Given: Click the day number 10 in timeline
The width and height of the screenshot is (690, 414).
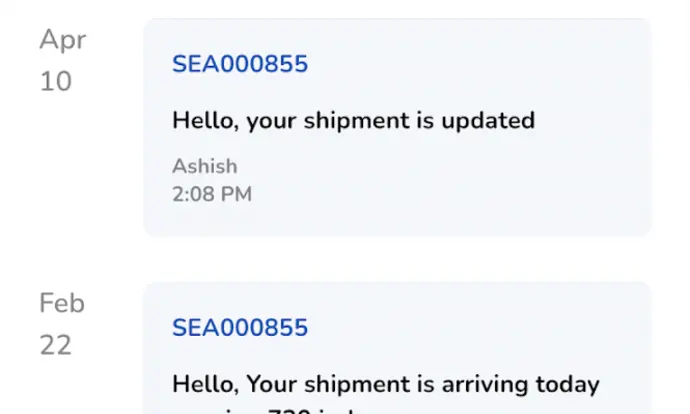Looking at the screenshot, I should point(55,81).
